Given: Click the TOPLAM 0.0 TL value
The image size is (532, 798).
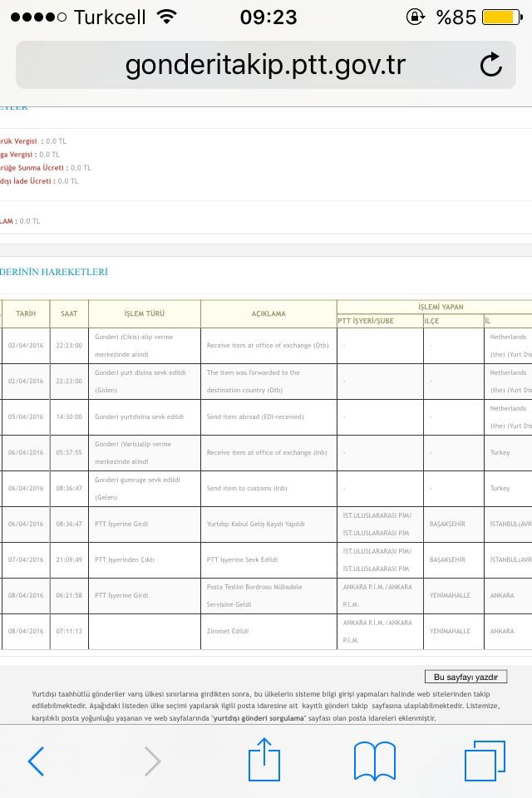Looking at the screenshot, I should 30,221.
